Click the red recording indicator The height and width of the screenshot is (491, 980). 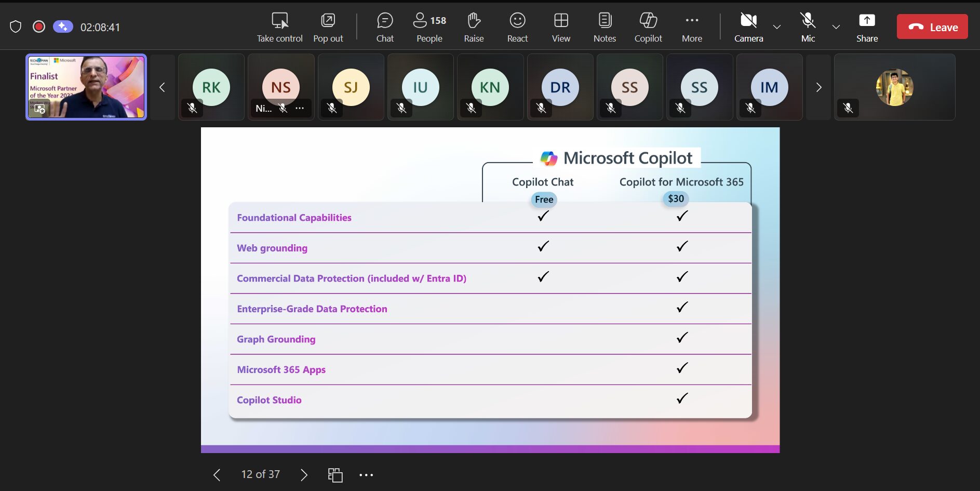point(39,26)
